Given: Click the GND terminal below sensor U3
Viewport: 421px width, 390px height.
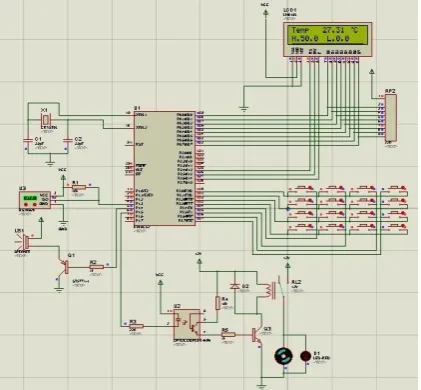Looking at the screenshot, I should pyautogui.click(x=63, y=223).
